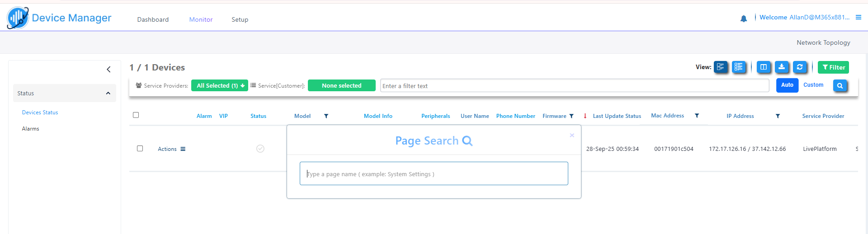Open the All Selected service providers dropdown

coord(220,85)
